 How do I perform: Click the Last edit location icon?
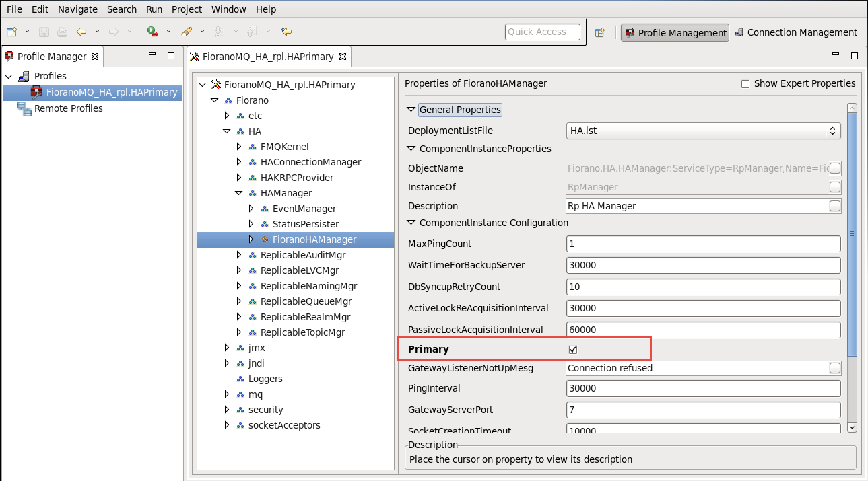[286, 32]
